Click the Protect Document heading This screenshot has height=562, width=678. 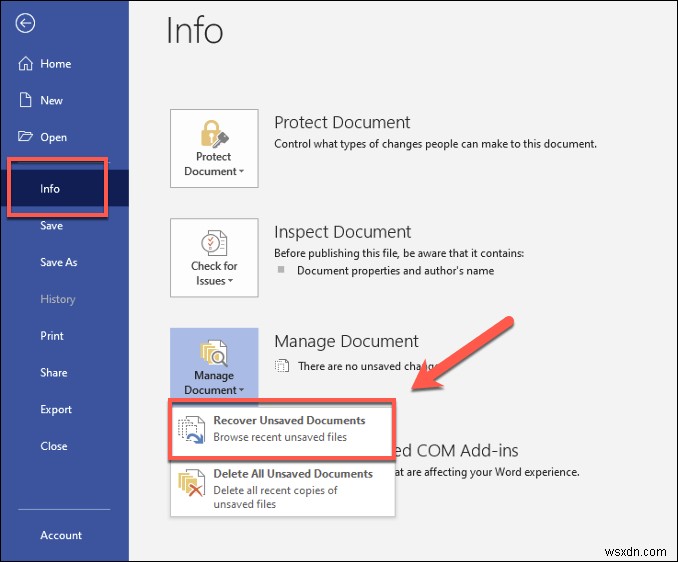342,122
